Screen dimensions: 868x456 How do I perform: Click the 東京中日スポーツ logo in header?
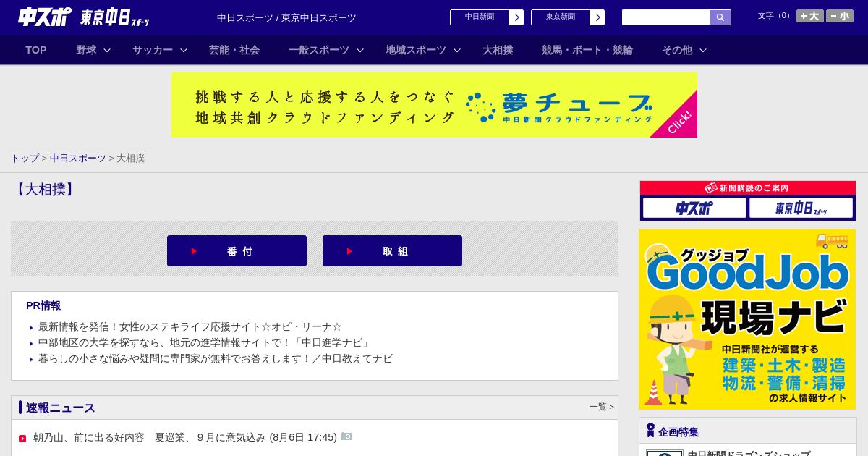[114, 17]
